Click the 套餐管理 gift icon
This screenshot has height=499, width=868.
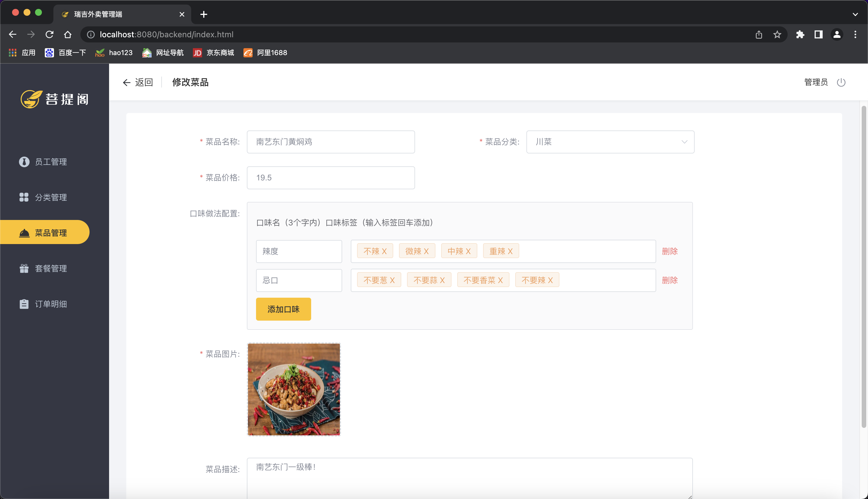point(24,268)
